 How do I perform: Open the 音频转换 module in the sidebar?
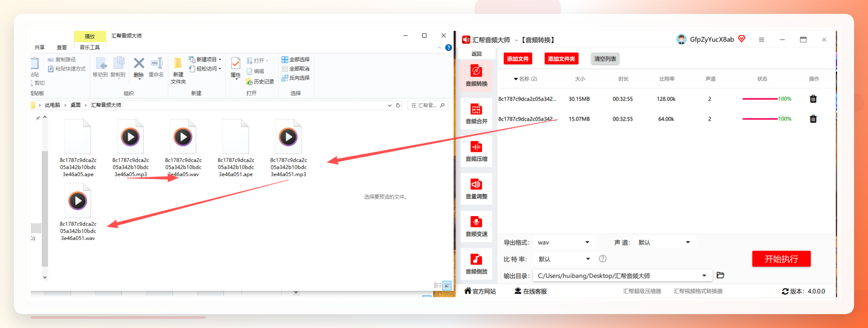coord(476,76)
